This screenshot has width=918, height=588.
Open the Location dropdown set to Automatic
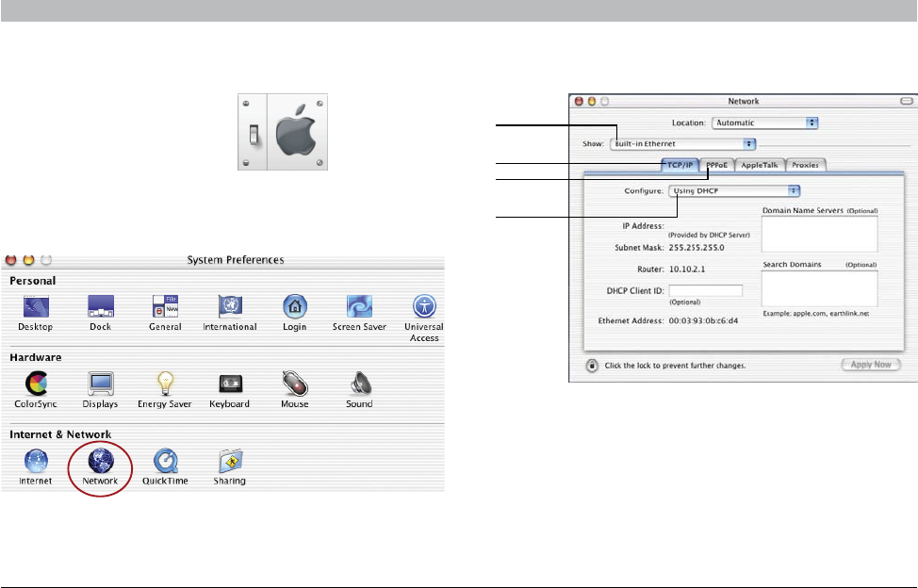(x=764, y=122)
